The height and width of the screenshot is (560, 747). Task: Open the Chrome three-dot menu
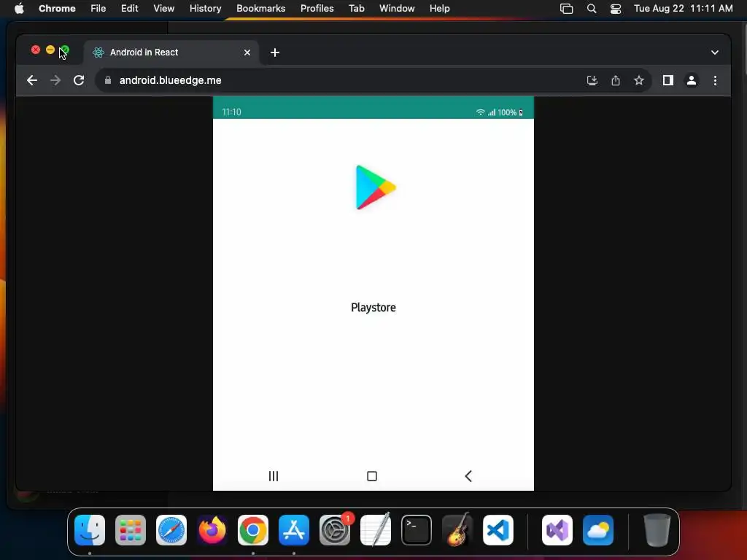(715, 80)
